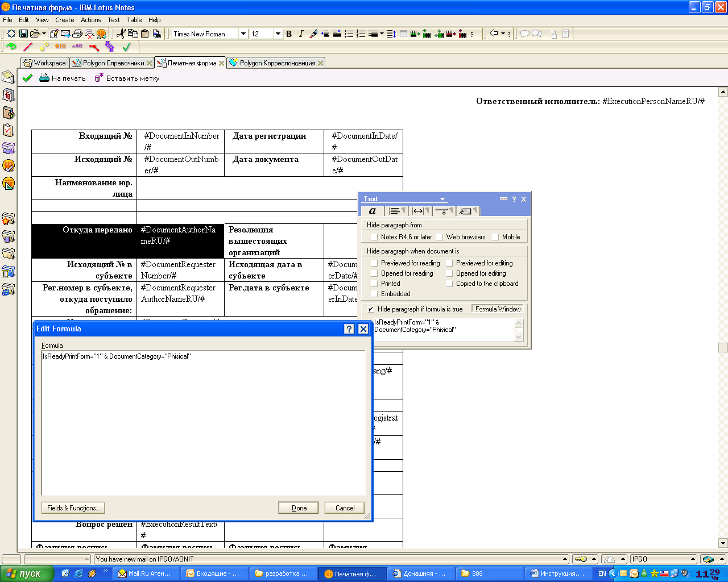
Task: Click the numbered list toolbar icon
Action: pos(361,34)
